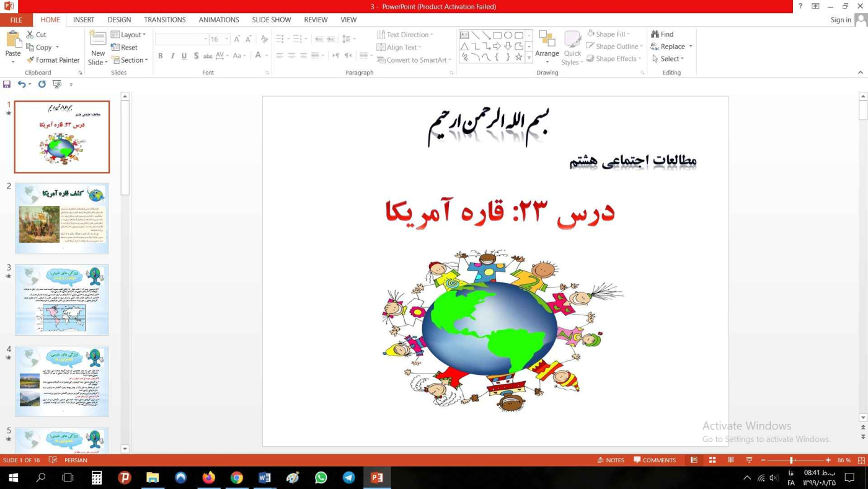Toggle Italic text formatting
Screen dimensions: 868x489
pos(172,56)
